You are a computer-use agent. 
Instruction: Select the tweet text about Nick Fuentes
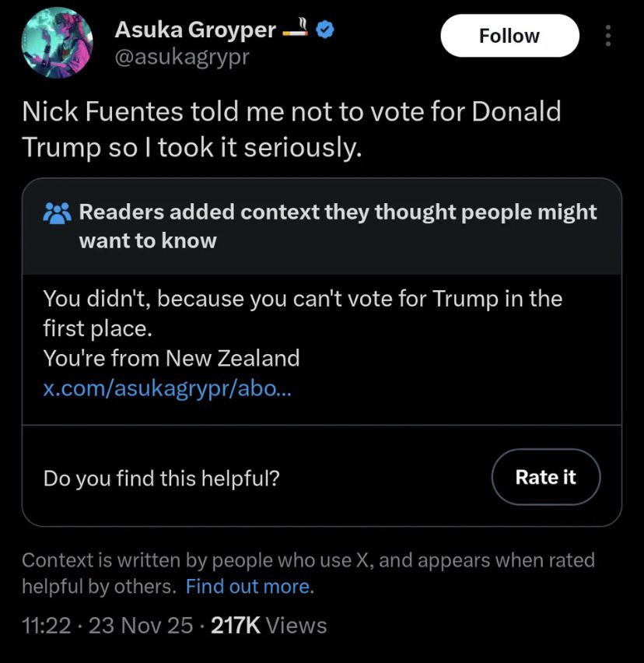pos(291,128)
